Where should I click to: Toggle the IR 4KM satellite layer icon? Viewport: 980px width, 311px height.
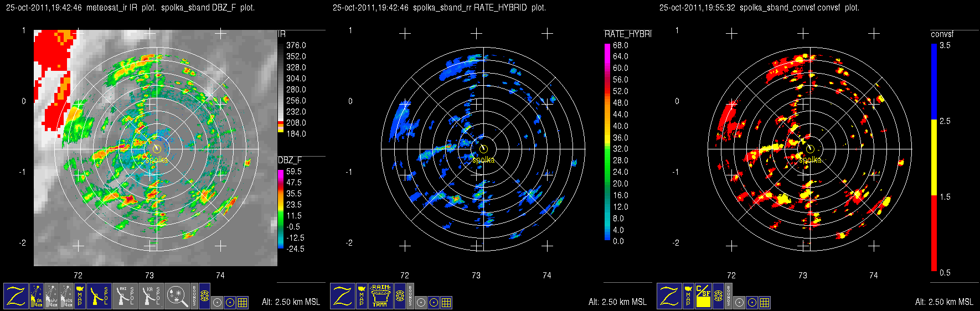pos(37,296)
